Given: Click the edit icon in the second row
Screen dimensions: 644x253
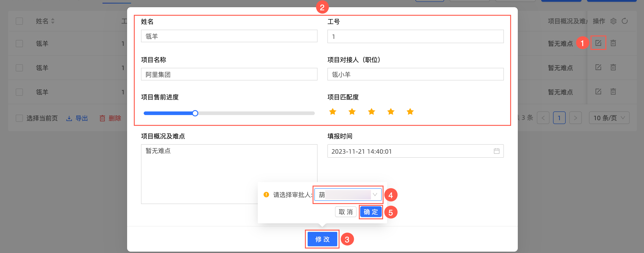Looking at the screenshot, I should coord(598,67).
